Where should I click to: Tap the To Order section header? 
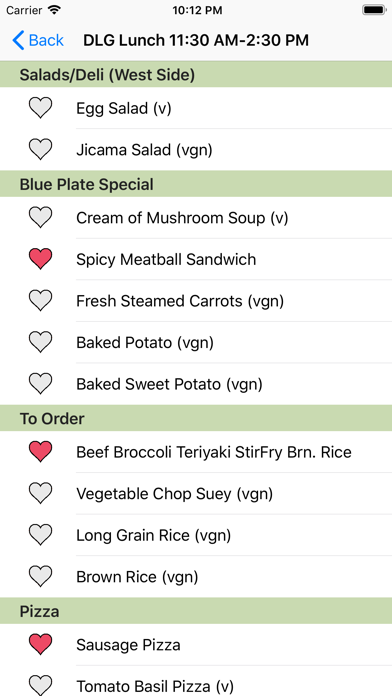click(x=196, y=418)
